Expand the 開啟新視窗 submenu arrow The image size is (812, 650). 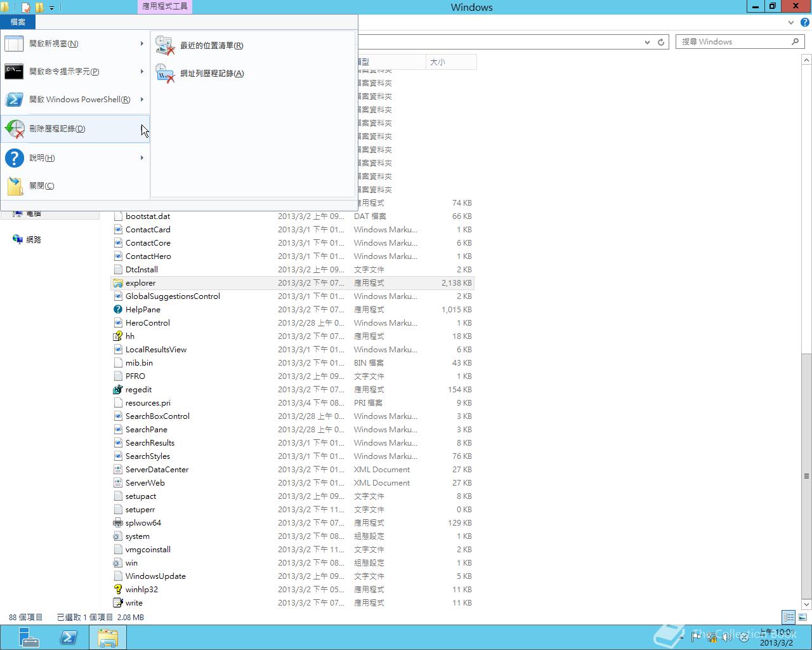tap(142, 44)
